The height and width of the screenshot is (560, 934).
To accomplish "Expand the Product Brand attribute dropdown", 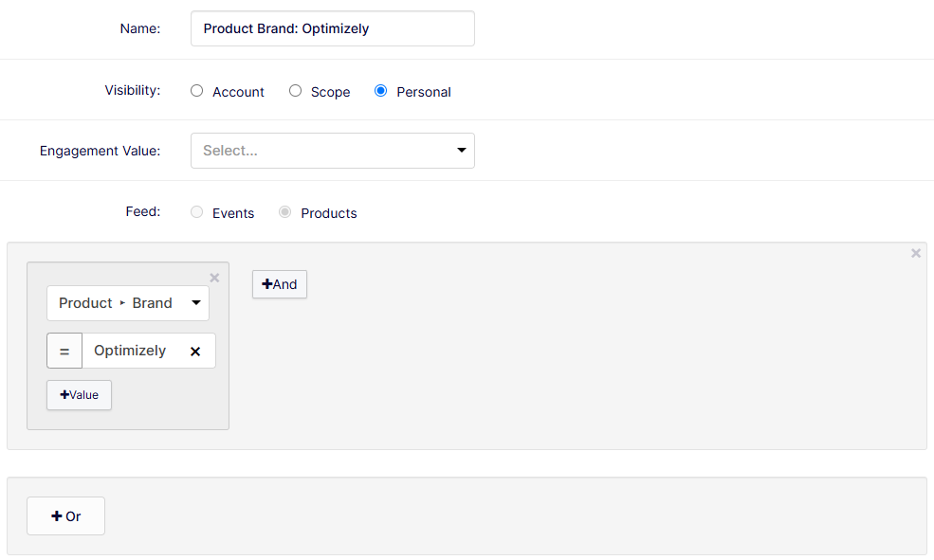I will 128,303.
